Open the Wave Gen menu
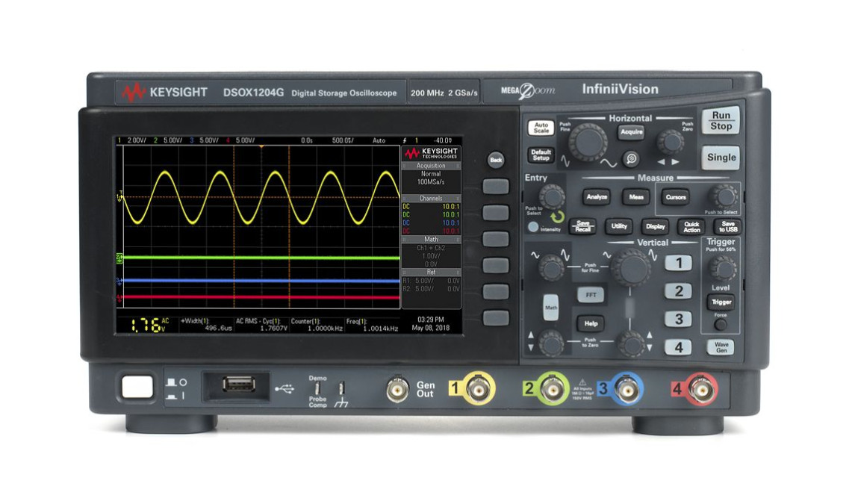 click(x=719, y=347)
